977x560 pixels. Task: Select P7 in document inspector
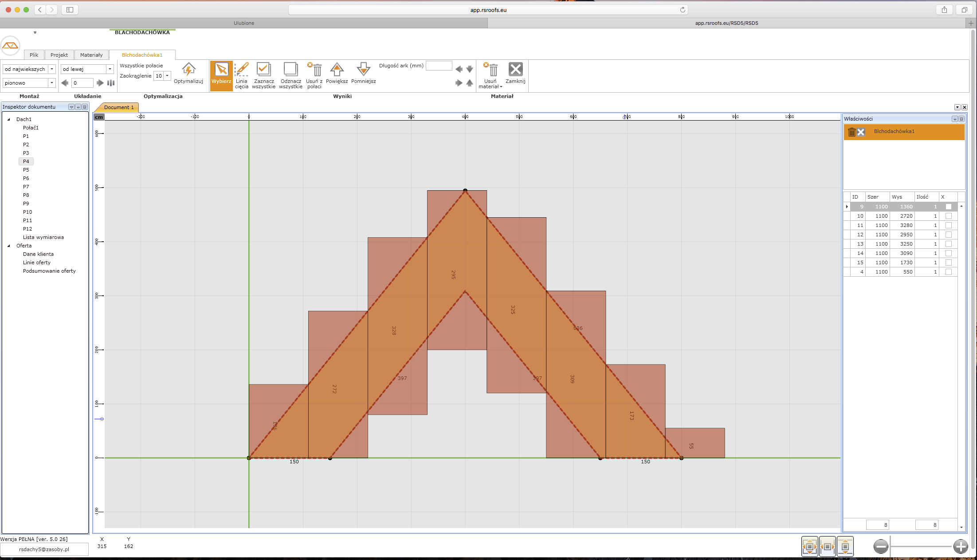[x=26, y=187]
